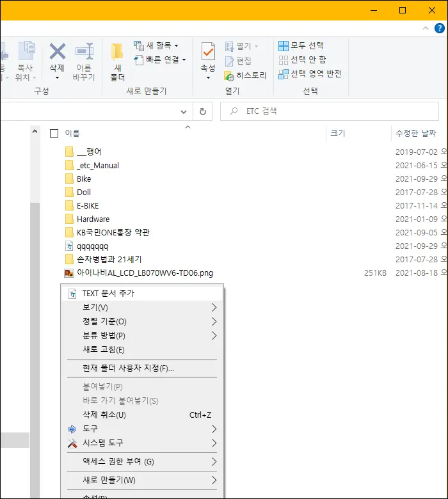The height and width of the screenshot is (499, 448).
Task: Click the Copy to (복사 위치) icon
Action: coord(26,51)
